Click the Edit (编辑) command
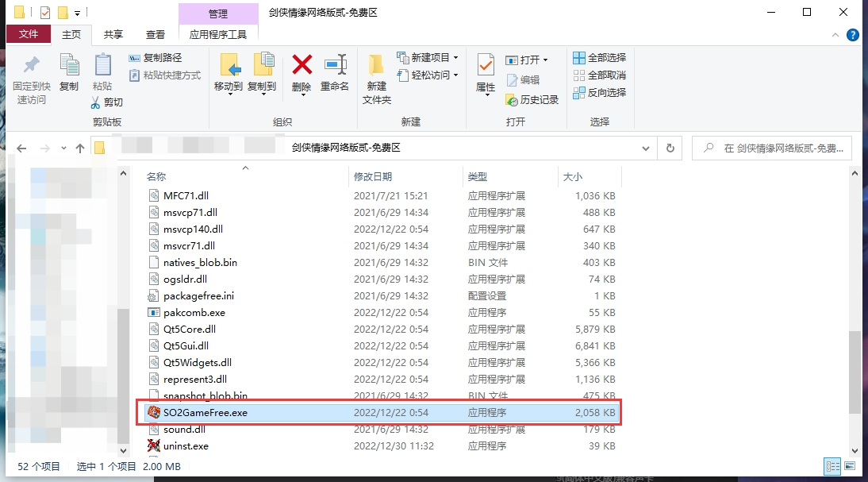The height and width of the screenshot is (482, 868). tap(523, 79)
